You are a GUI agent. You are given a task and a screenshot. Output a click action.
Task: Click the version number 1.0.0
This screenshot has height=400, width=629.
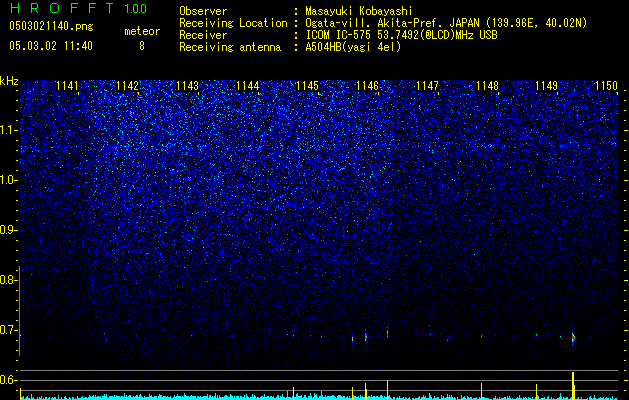[x=136, y=8]
